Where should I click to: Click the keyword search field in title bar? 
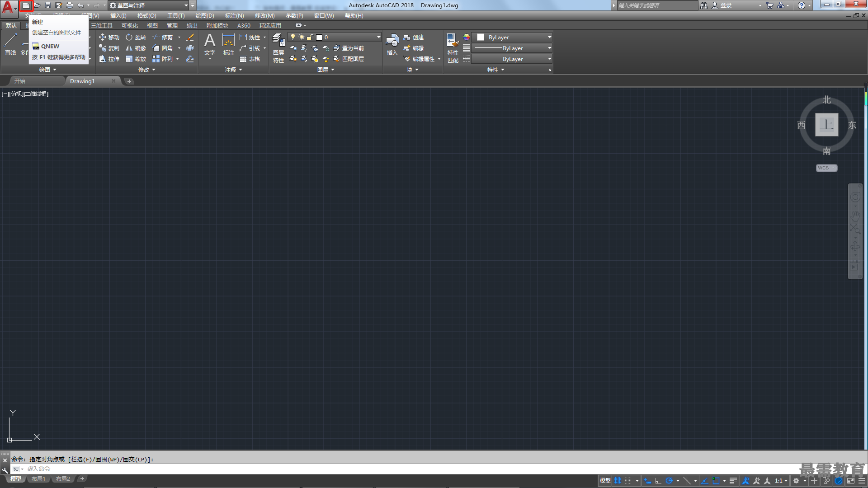[x=658, y=5]
